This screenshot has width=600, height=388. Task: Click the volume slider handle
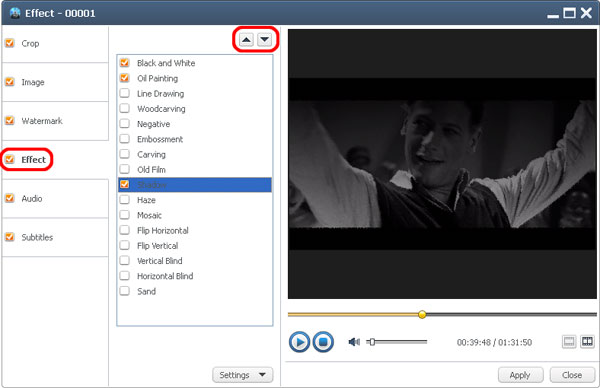pos(372,342)
